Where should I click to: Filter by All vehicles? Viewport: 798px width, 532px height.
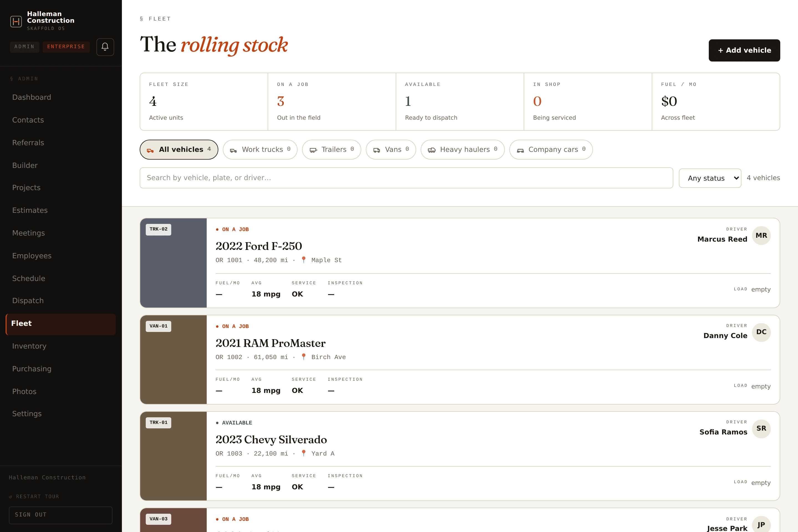click(x=179, y=150)
